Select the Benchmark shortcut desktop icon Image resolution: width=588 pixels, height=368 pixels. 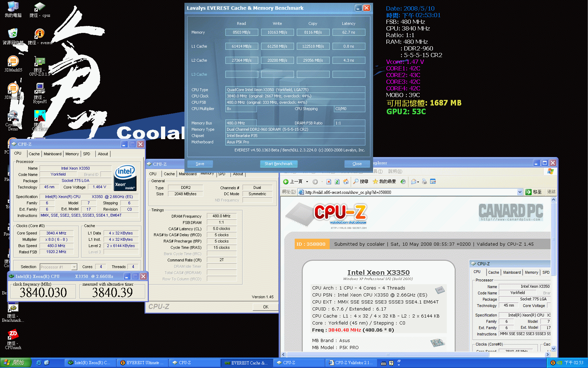[x=13, y=312]
